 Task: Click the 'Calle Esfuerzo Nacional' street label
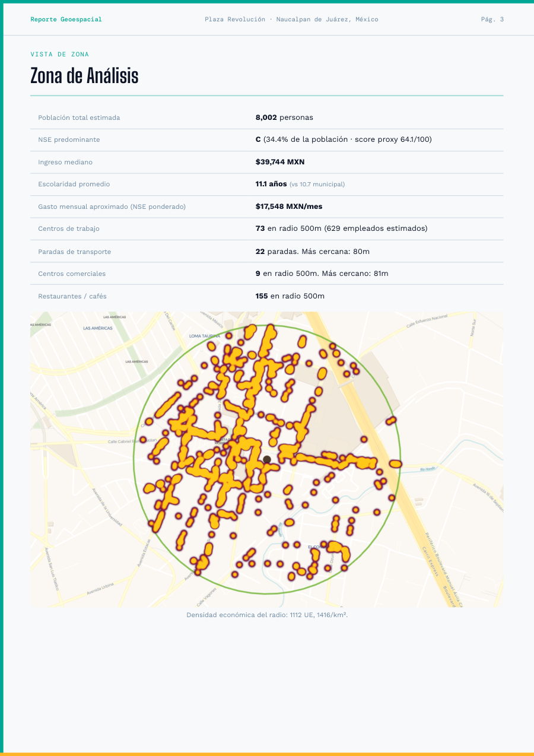tap(427, 321)
